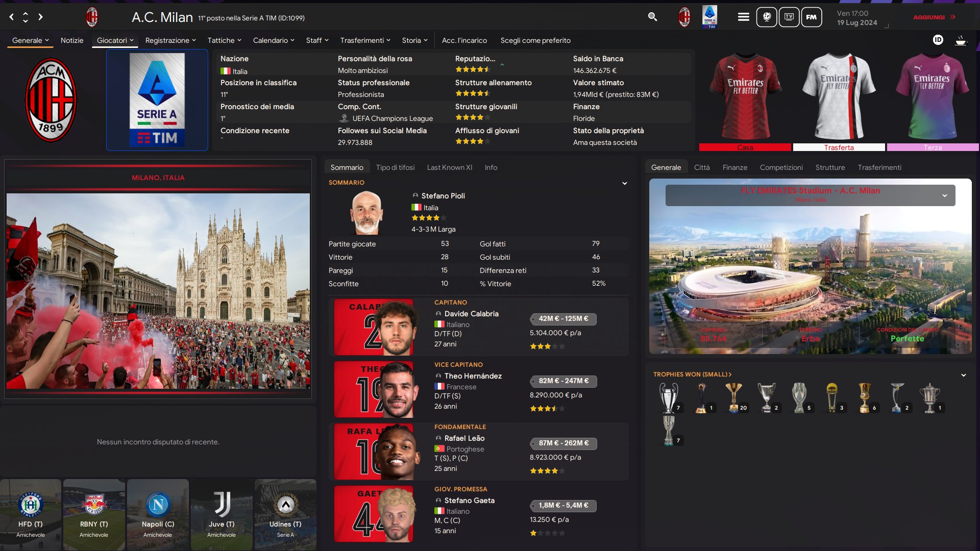Click the ID badge icon

pyautogui.click(x=938, y=40)
